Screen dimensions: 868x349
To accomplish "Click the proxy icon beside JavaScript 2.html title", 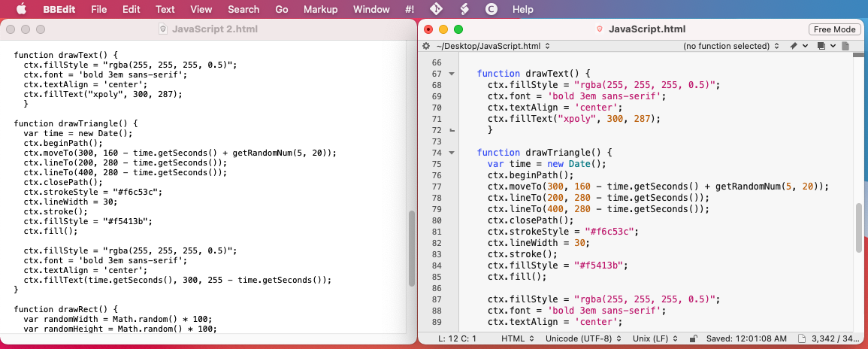I will (163, 29).
